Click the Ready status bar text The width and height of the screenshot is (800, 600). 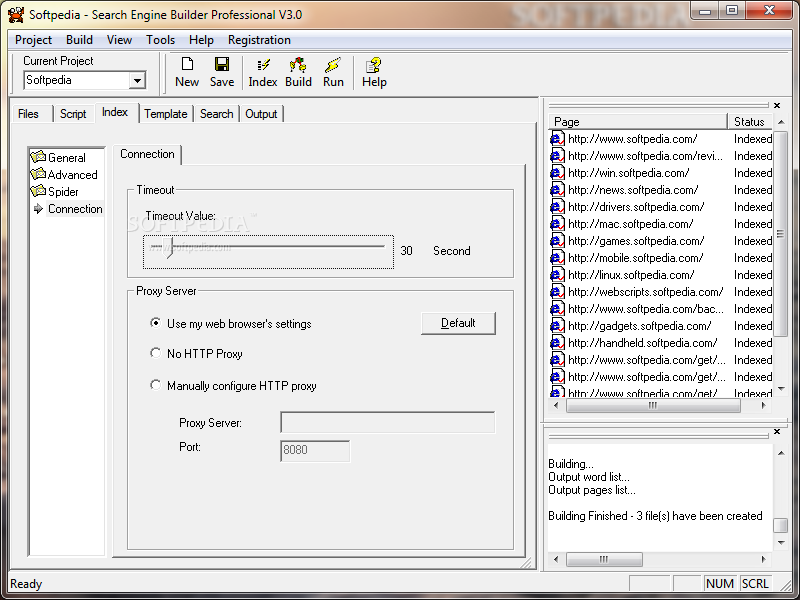pyautogui.click(x=26, y=584)
